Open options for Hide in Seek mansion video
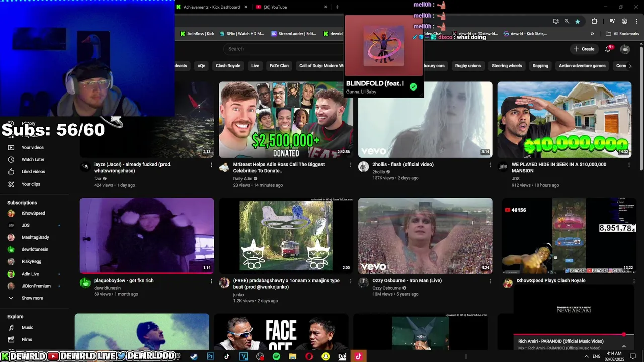 [x=629, y=165]
